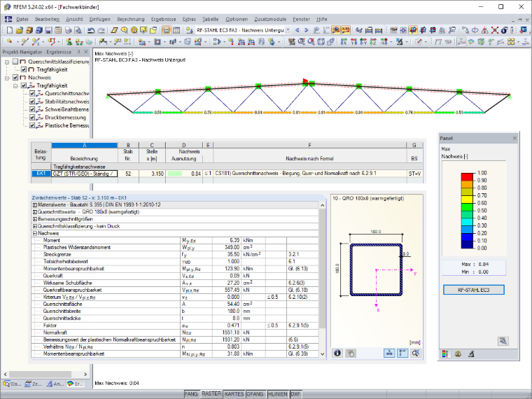Viewport: 532px width, 399px height.
Task: Toggle cross-section dimension display icon
Action: coord(389,353)
